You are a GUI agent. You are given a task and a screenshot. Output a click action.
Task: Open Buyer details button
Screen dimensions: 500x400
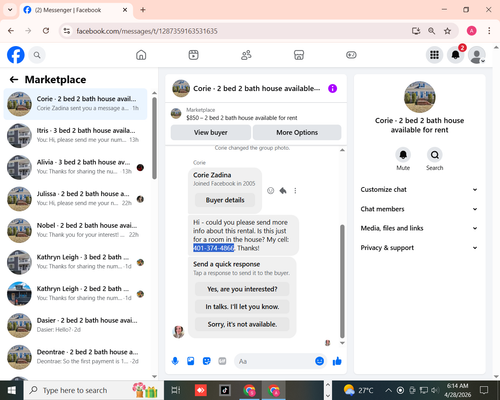tap(225, 200)
